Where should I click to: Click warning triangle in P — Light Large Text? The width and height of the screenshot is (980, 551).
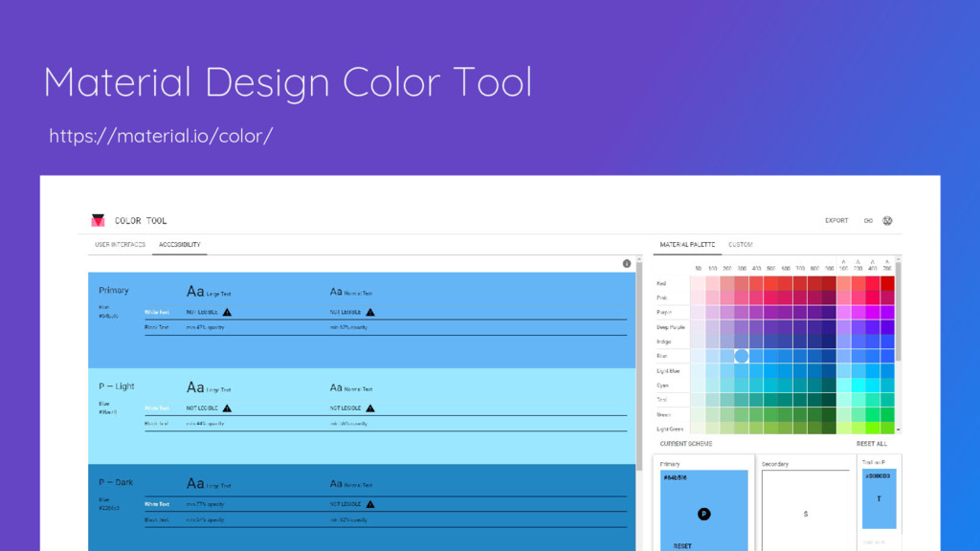pyautogui.click(x=227, y=408)
